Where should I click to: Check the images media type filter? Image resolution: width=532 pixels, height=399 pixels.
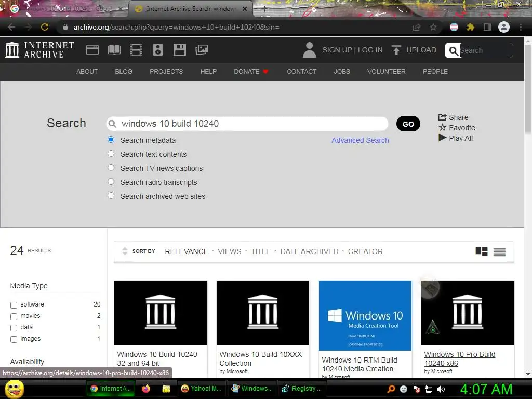tap(14, 339)
